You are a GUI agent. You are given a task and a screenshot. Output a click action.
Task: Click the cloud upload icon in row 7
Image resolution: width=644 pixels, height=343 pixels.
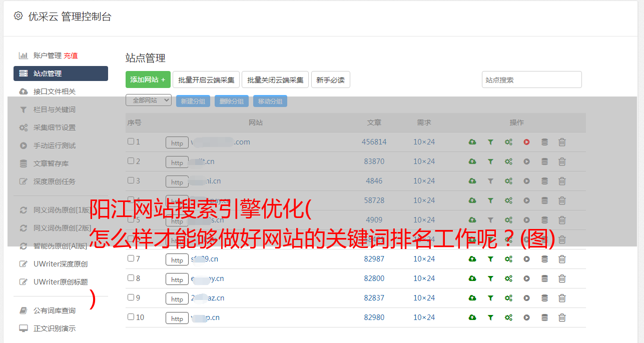coord(472,259)
